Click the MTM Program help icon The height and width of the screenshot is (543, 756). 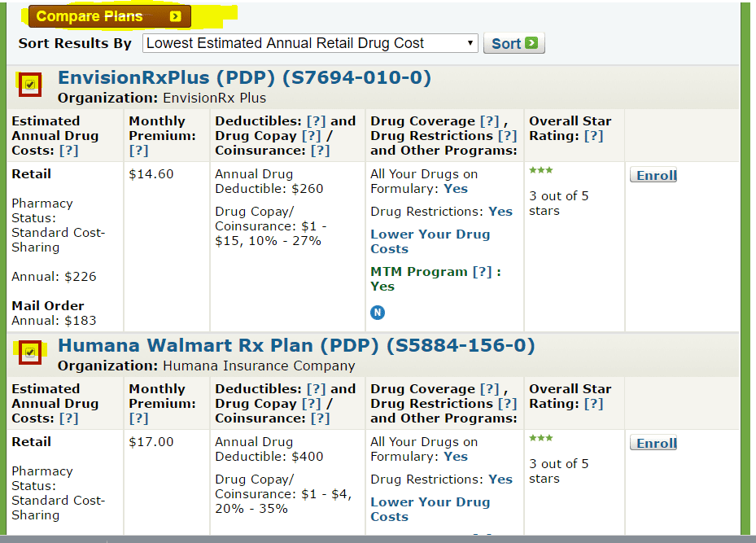[x=480, y=271]
